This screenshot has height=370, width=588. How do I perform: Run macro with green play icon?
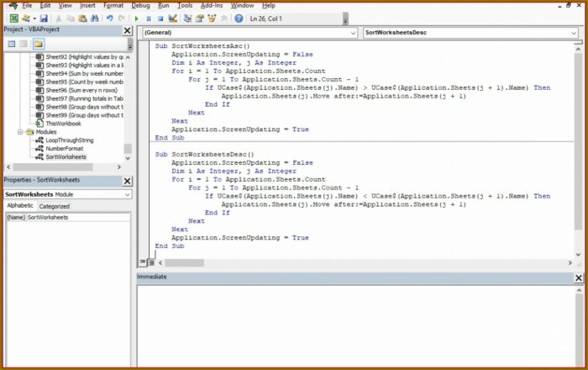pos(136,18)
